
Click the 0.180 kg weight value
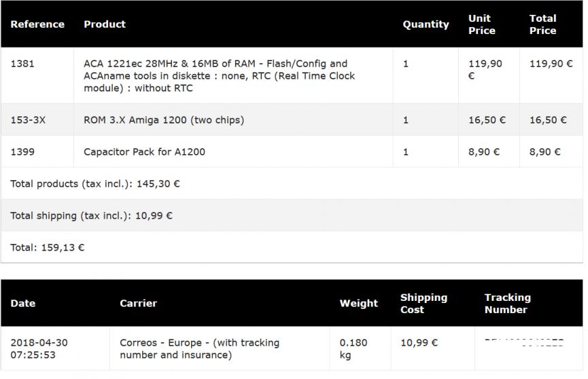(x=353, y=349)
